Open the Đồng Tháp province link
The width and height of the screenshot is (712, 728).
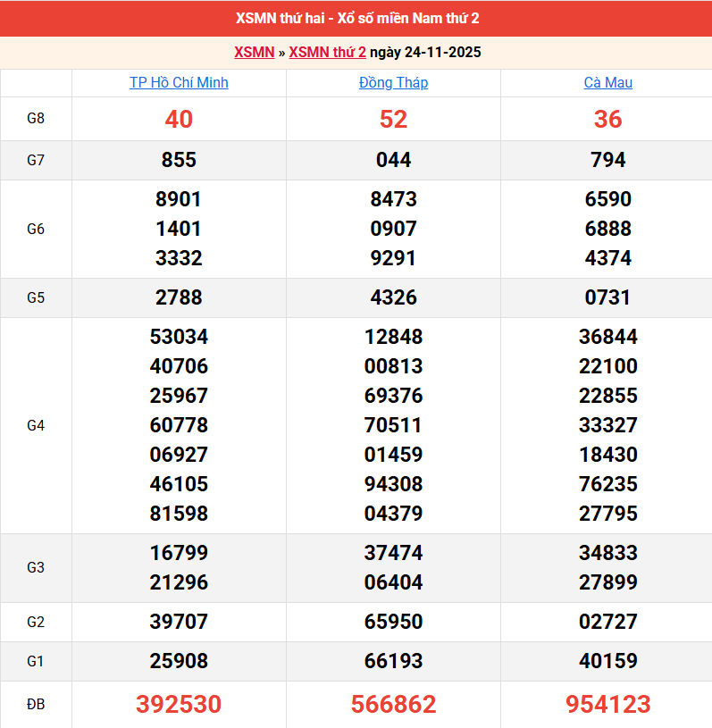[393, 82]
